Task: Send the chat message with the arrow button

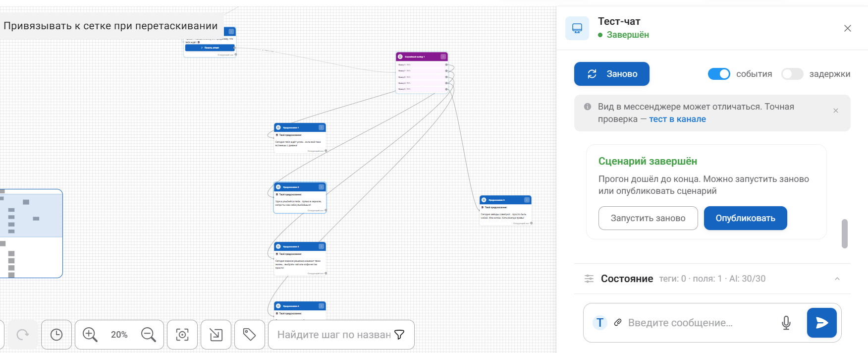Action: 822,323
